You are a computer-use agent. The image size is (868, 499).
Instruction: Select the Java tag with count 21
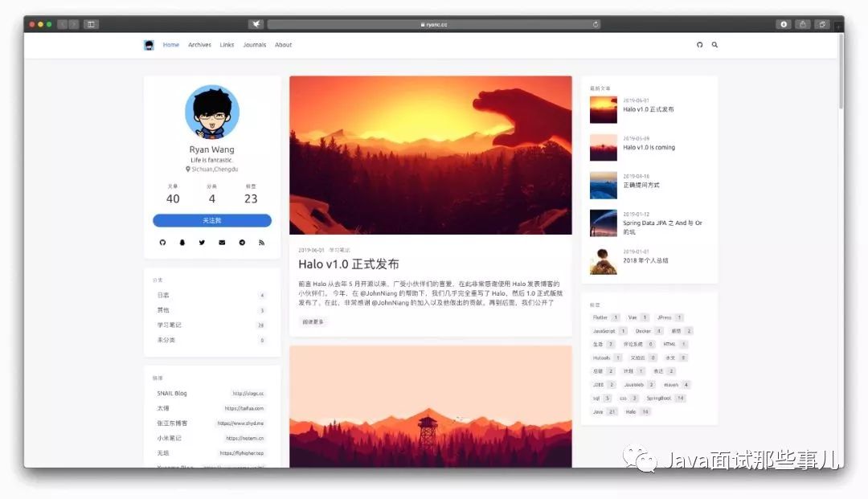(x=604, y=411)
